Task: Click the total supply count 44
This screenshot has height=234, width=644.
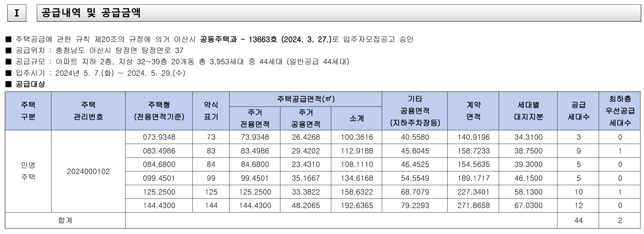Action: [x=578, y=221]
